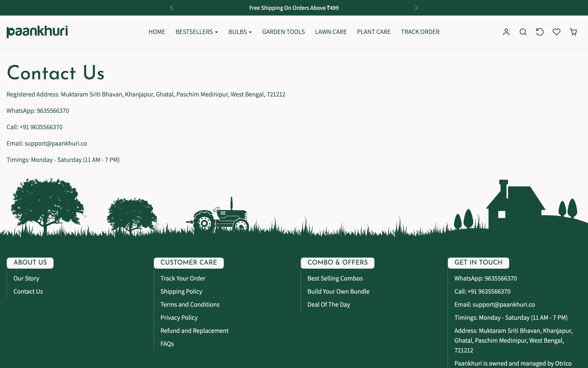
Task: Open Refund and Replacement link
Action: 194,331
